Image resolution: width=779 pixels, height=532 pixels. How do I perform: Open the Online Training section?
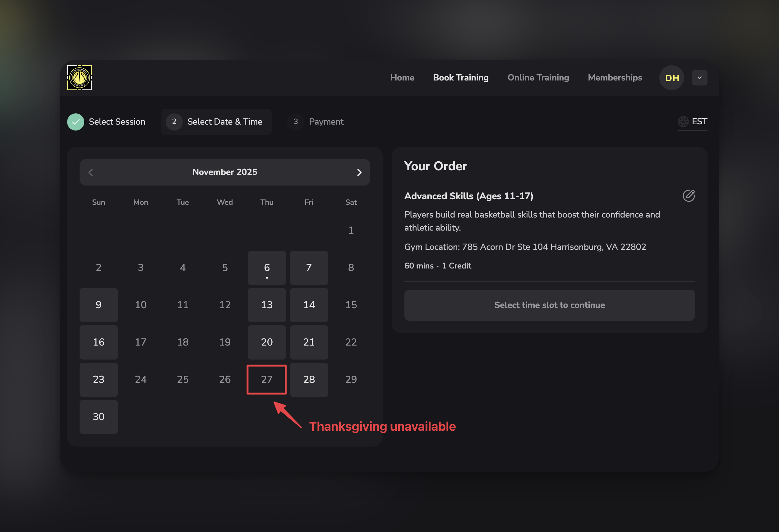538,77
